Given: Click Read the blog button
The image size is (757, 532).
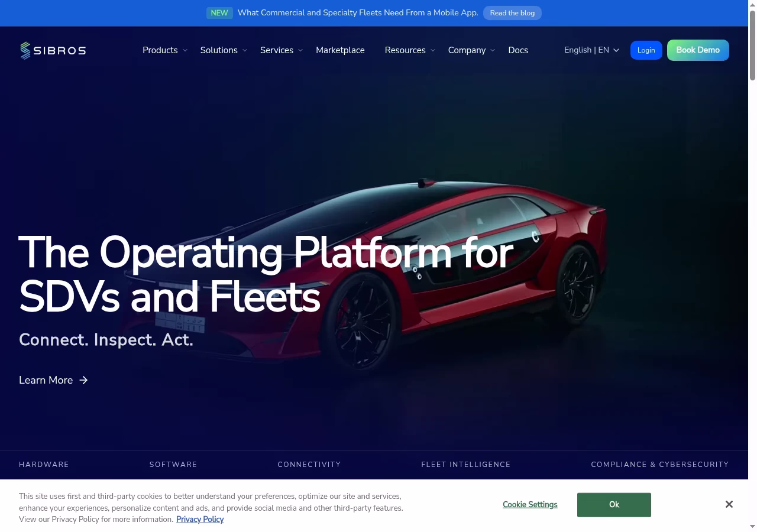Looking at the screenshot, I should click(x=512, y=13).
